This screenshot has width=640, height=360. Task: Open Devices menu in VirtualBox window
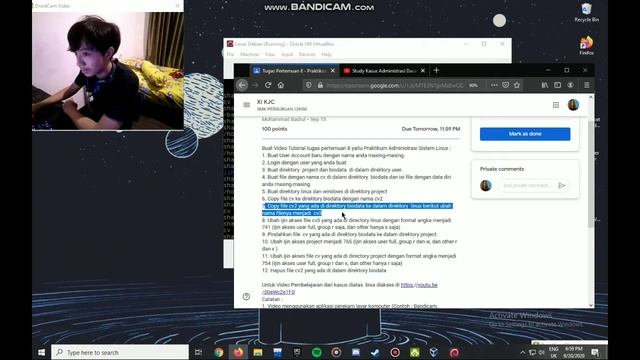[x=307, y=54]
